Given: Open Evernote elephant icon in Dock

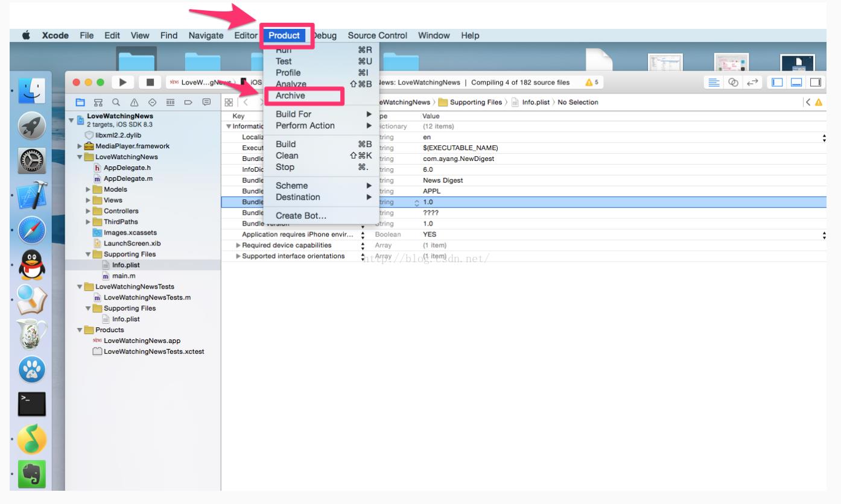Looking at the screenshot, I should (x=31, y=475).
